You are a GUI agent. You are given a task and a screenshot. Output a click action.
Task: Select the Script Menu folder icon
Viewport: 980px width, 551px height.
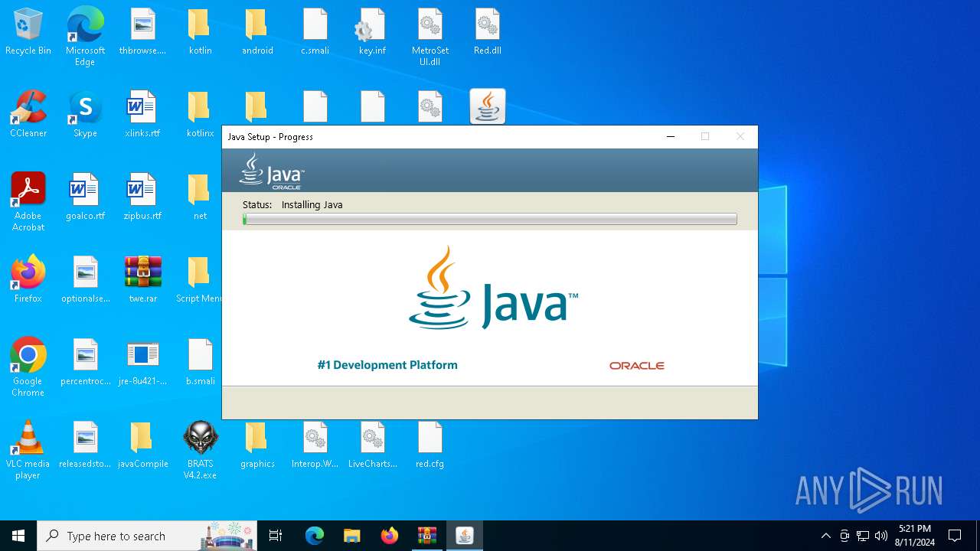coord(198,280)
